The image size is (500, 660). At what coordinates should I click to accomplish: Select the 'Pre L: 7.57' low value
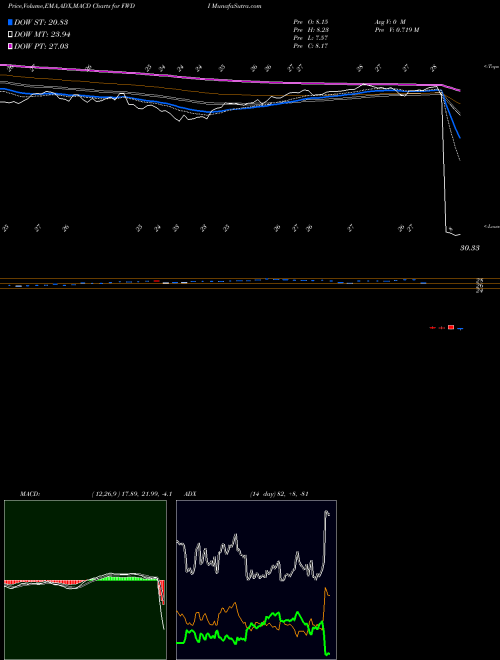(x=311, y=38)
